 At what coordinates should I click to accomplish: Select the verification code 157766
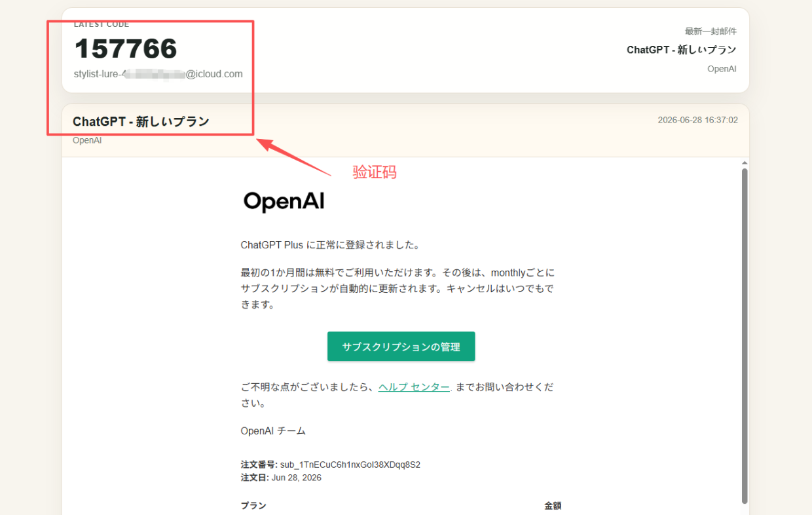(x=126, y=48)
